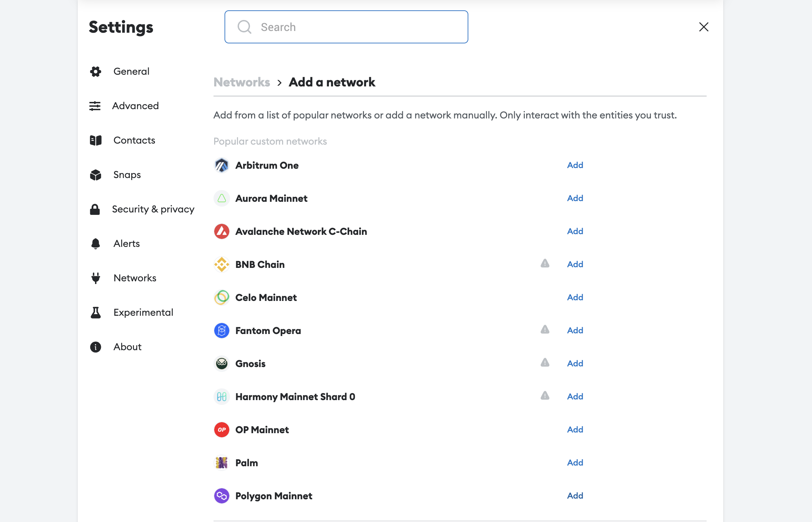
Task: Click the BNB Chain logo
Action: (x=221, y=264)
